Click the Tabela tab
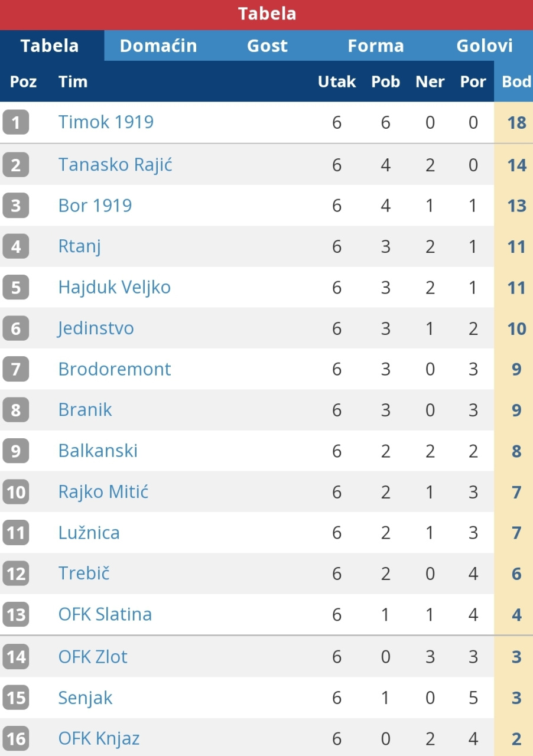 tap(50, 46)
